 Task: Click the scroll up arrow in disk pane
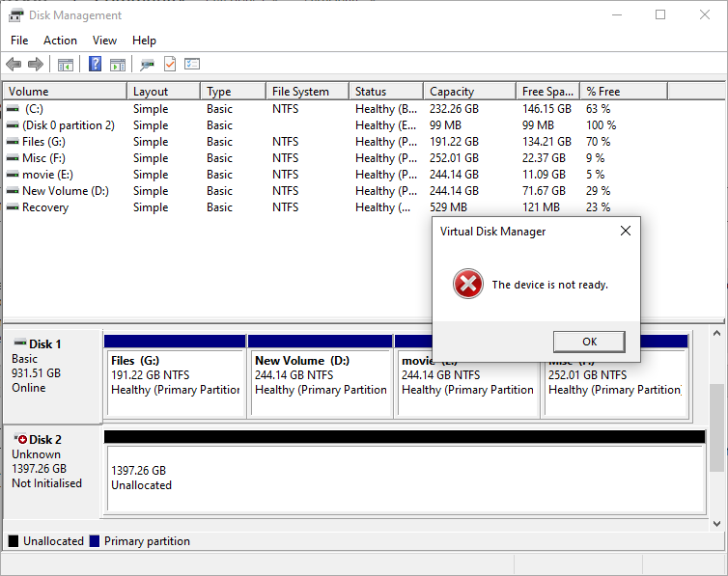[716, 333]
